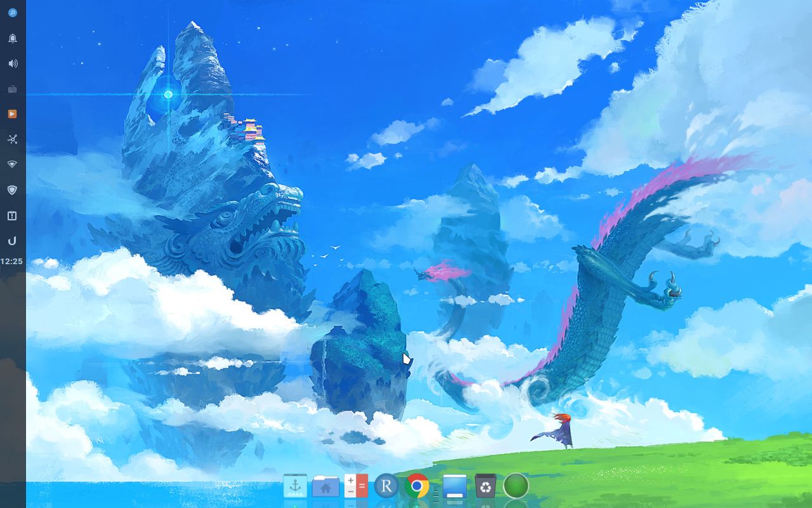Open the Home folder from the dock
Viewport: 812px width, 508px height.
(x=325, y=486)
